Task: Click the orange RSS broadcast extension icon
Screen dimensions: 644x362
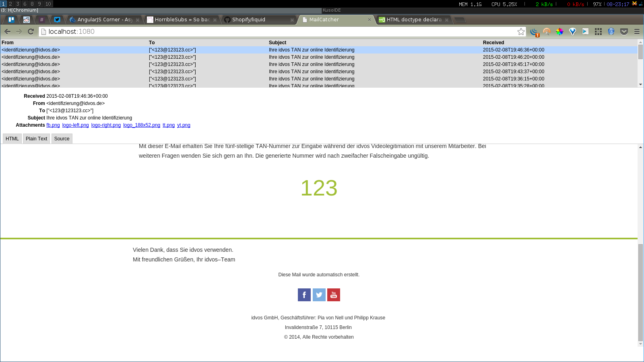Action: tap(547, 31)
